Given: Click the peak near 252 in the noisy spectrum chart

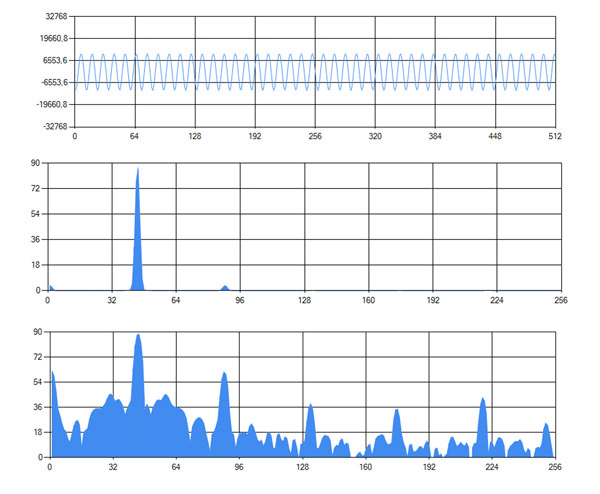Looking at the screenshot, I should point(546,440).
